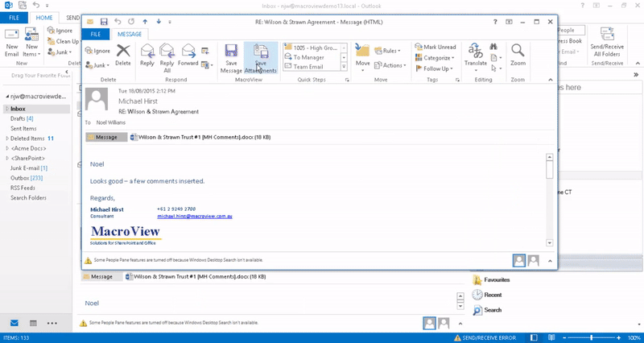Screen dimensions: 644x343
Task: Click Undo in message window title bar
Action: (x=118, y=22)
